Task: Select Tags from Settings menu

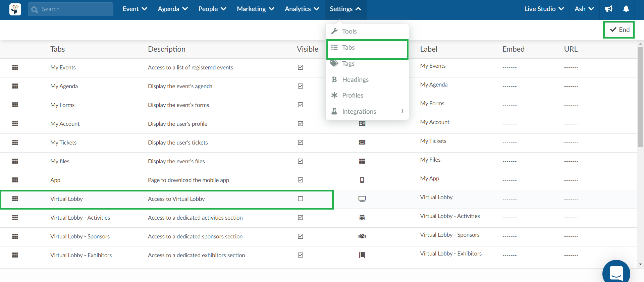Action: tap(367, 64)
